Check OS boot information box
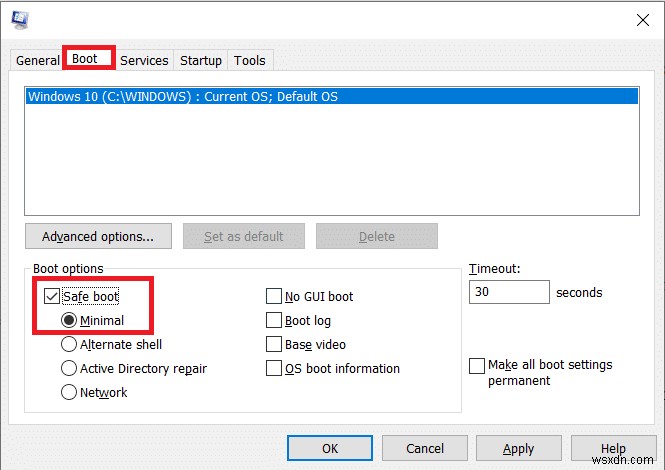The height and width of the screenshot is (470, 665). pos(274,369)
